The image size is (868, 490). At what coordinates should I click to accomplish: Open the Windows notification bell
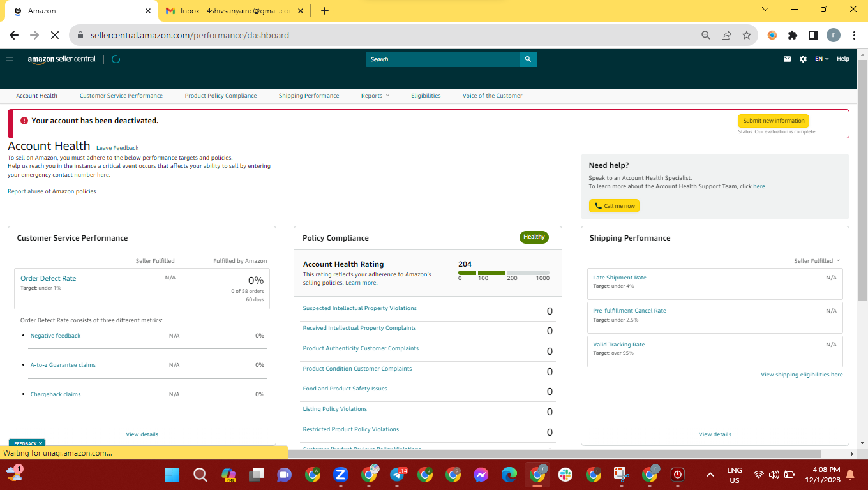pyautogui.click(x=850, y=475)
